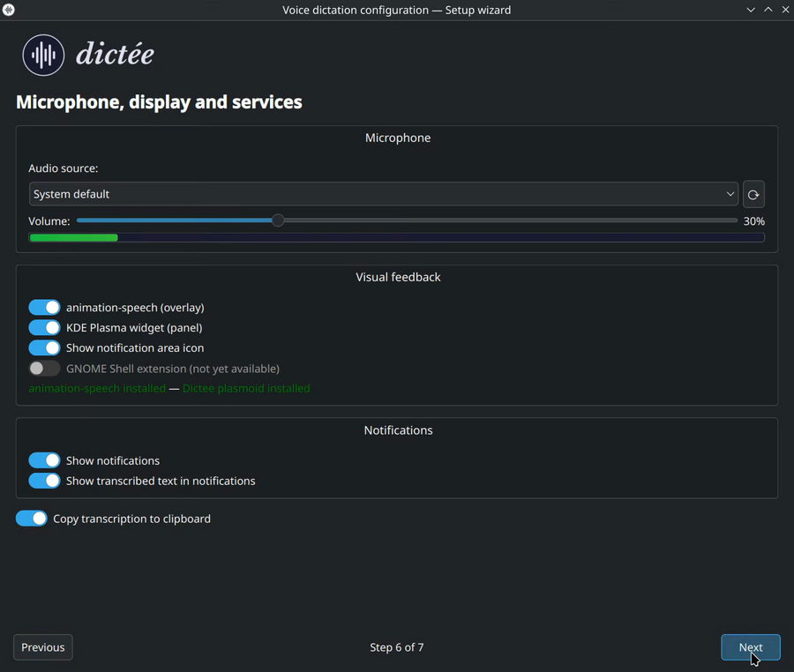This screenshot has width=794, height=672.
Task: Turn off Show notifications switch
Action: click(44, 460)
